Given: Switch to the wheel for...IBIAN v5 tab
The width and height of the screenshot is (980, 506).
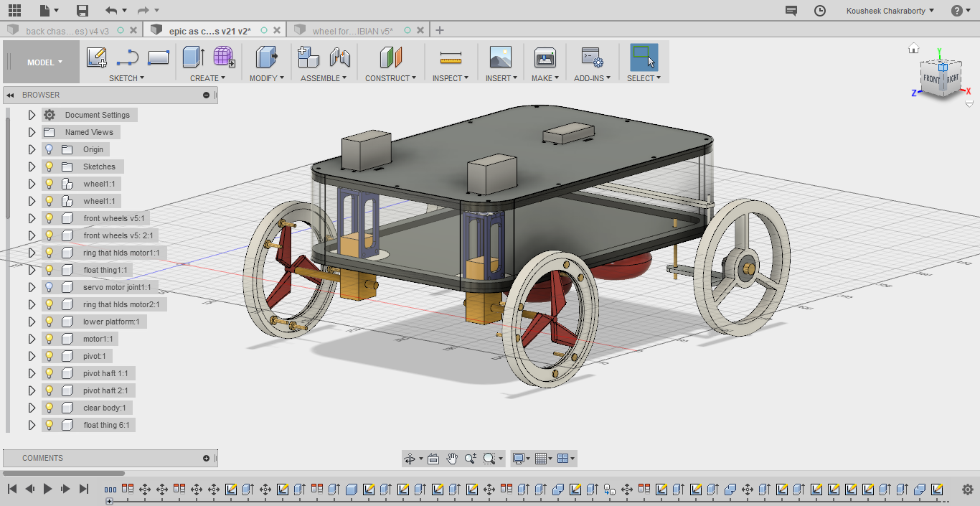Looking at the screenshot, I should point(352,30).
